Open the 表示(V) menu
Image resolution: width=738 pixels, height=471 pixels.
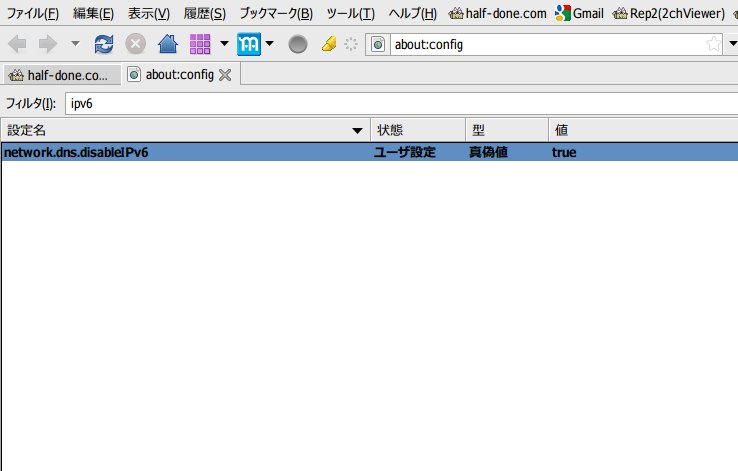click(x=149, y=13)
